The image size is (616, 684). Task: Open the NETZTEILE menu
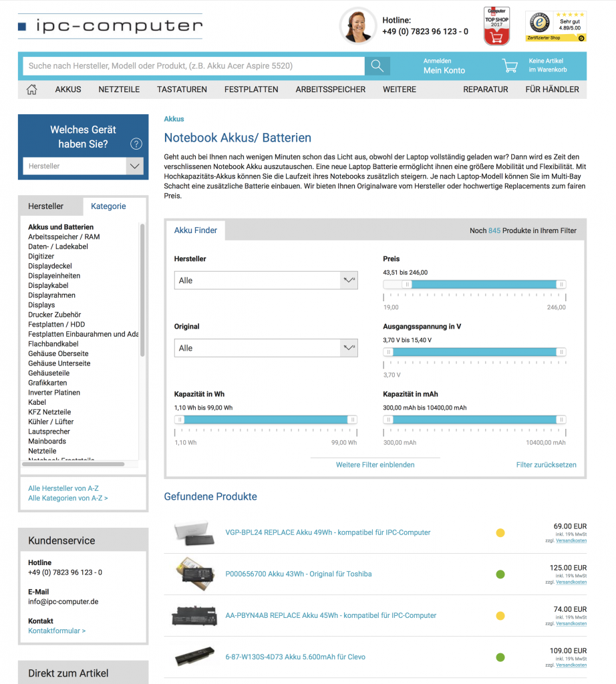(119, 90)
